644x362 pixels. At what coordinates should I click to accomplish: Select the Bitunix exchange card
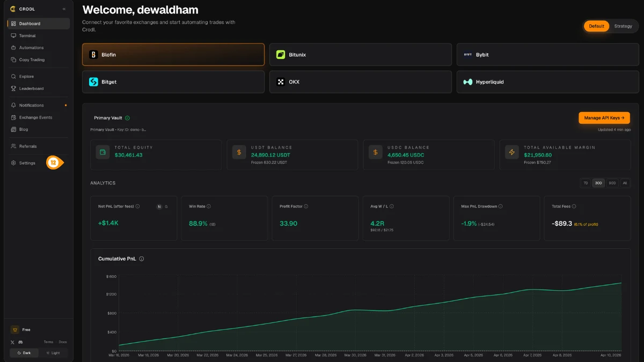361,55
